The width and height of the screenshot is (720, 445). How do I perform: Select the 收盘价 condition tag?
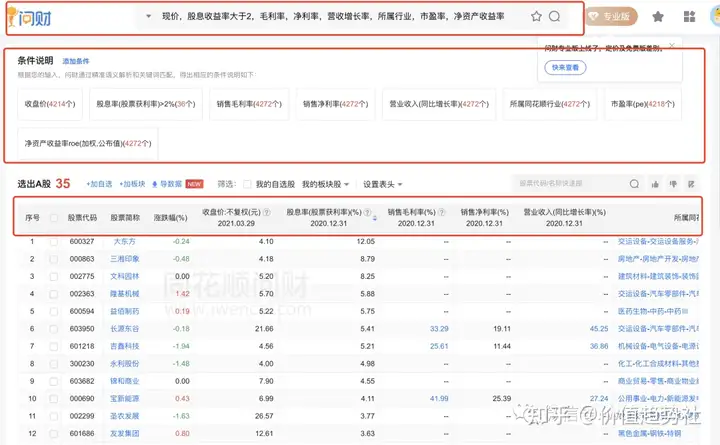click(50, 104)
